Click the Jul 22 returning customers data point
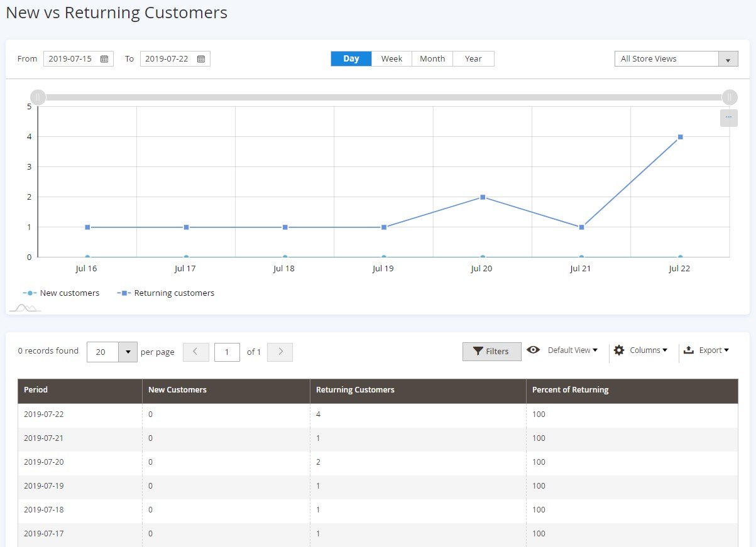This screenshot has height=547, width=756. 680,137
